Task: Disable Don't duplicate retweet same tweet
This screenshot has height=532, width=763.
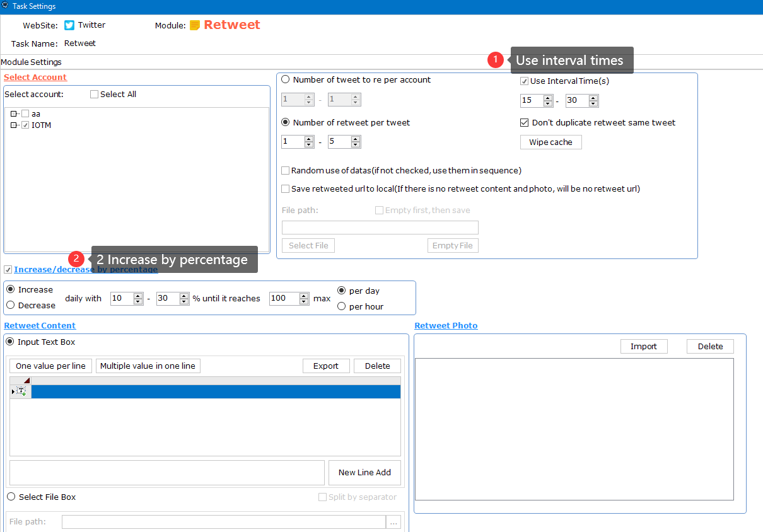Action: coord(524,123)
